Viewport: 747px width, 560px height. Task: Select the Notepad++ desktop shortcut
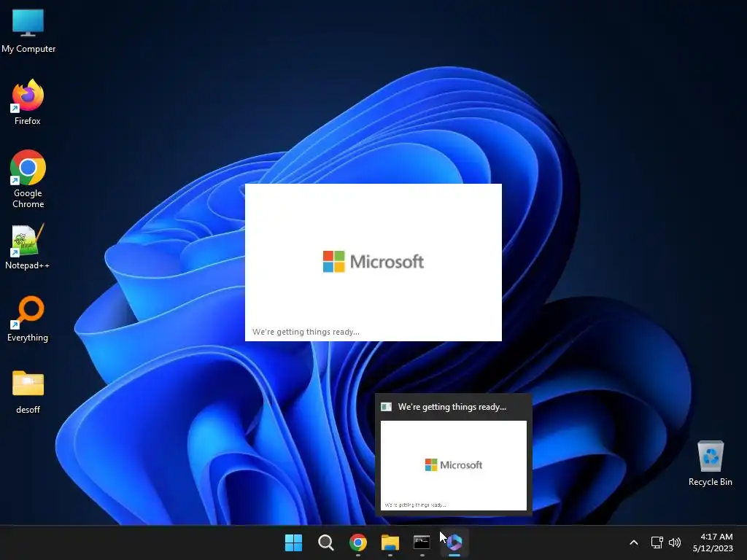(28, 246)
